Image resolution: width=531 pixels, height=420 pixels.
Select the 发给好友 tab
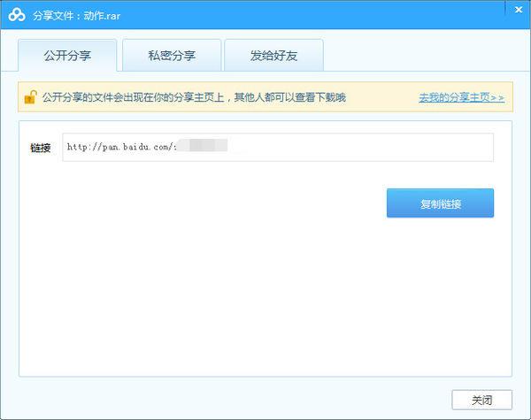click(x=273, y=56)
